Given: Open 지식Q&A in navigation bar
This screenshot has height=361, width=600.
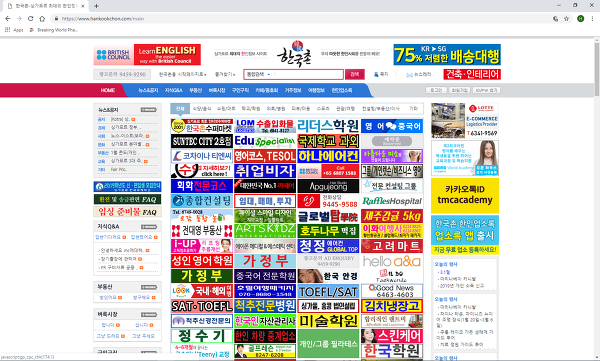Looking at the screenshot, I should [x=173, y=90].
